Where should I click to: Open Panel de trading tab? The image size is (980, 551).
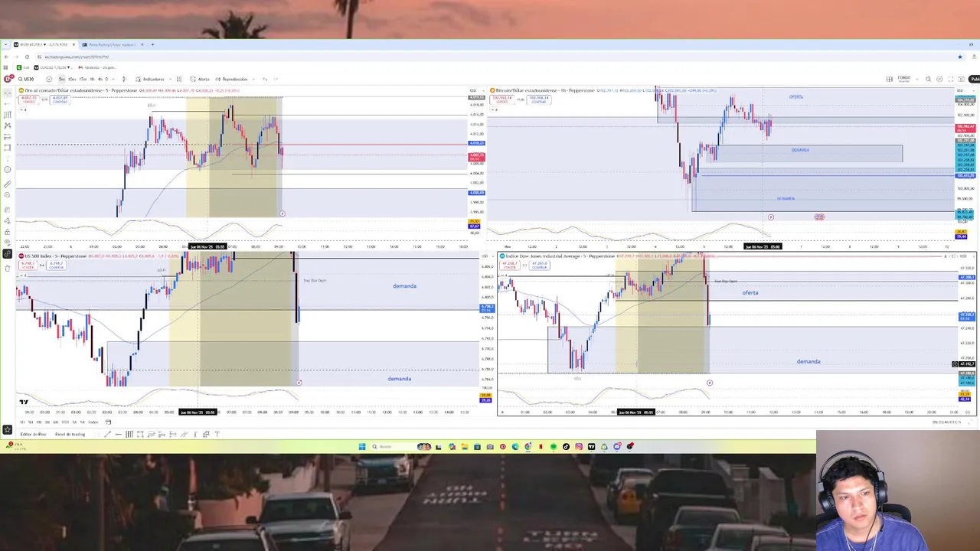point(70,434)
